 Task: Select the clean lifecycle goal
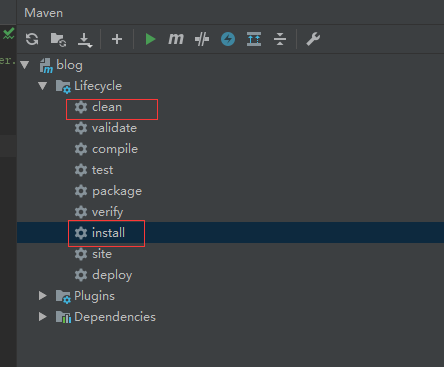(x=107, y=107)
